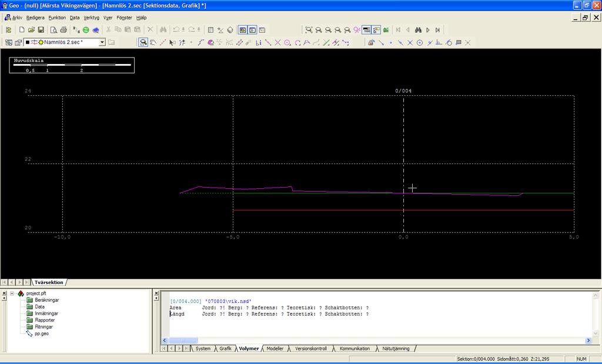This screenshot has height=364, width=602.
Task: Click the zoom window magnifier tool
Action: (143, 42)
